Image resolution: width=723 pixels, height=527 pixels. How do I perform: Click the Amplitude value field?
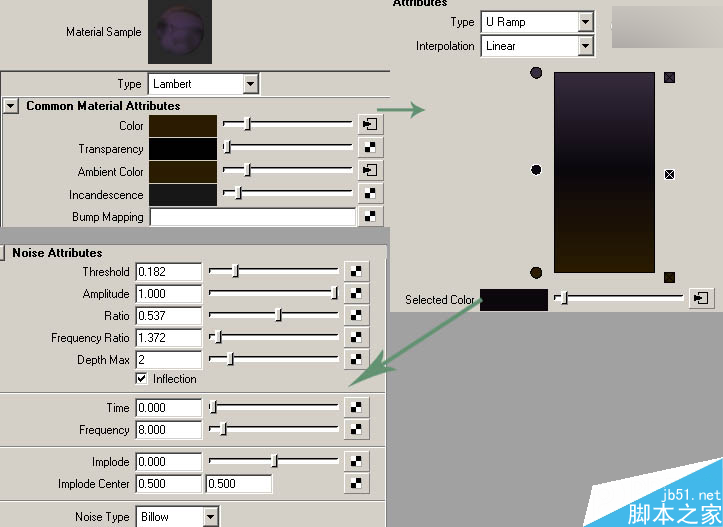tap(169, 294)
